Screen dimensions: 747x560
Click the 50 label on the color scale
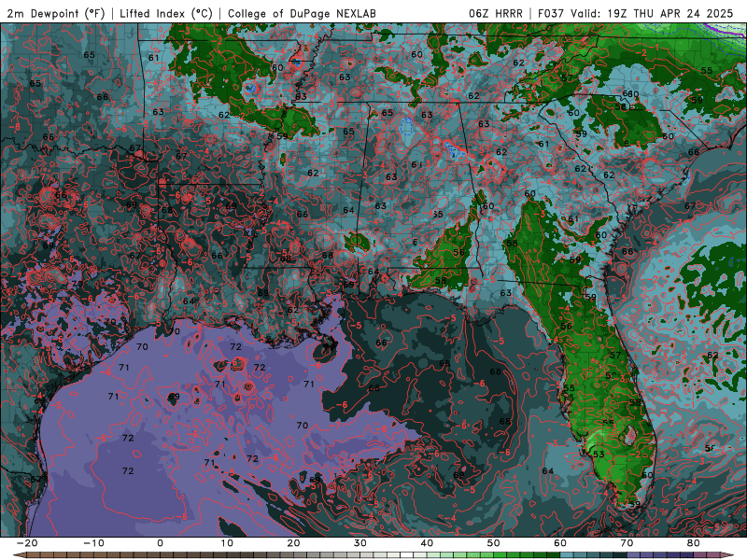[494, 543]
